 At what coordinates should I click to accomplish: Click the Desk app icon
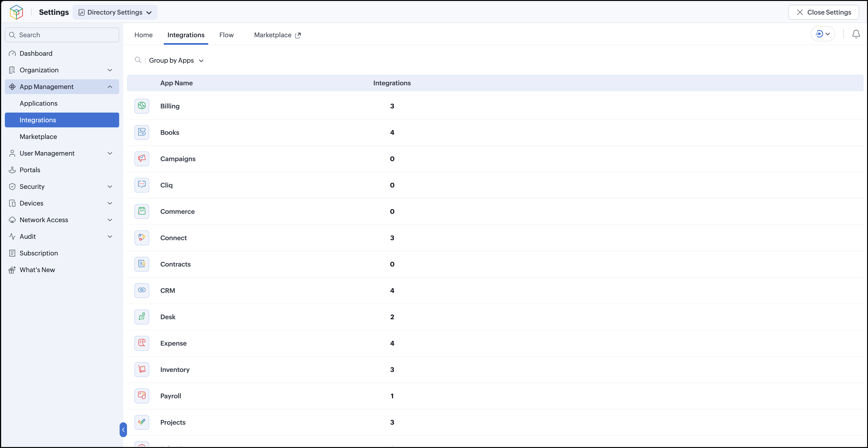tap(142, 317)
